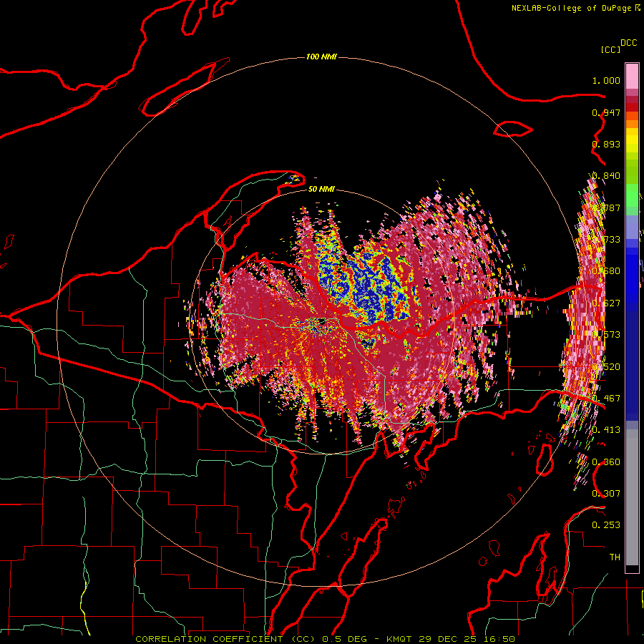Select the 0.307 scale value
The height and width of the screenshot is (644, 644).
[x=606, y=493]
